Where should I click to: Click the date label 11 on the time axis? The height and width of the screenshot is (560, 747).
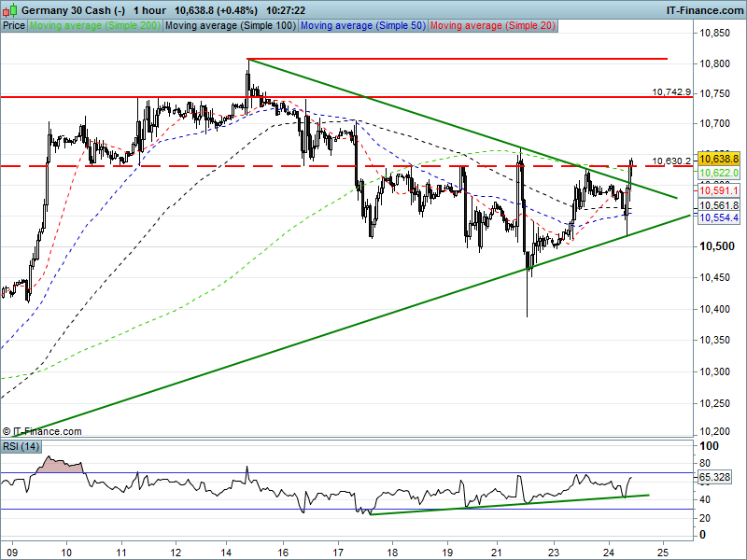click(x=122, y=553)
